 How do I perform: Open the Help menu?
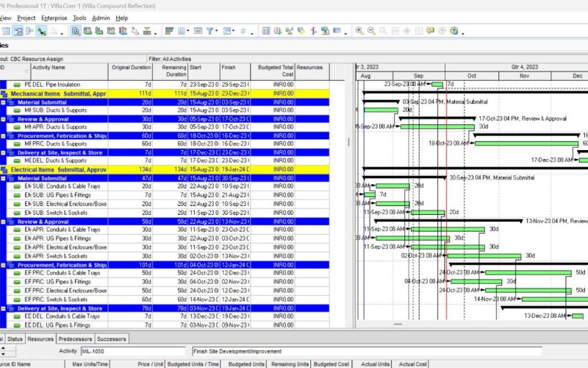pyautogui.click(x=122, y=18)
